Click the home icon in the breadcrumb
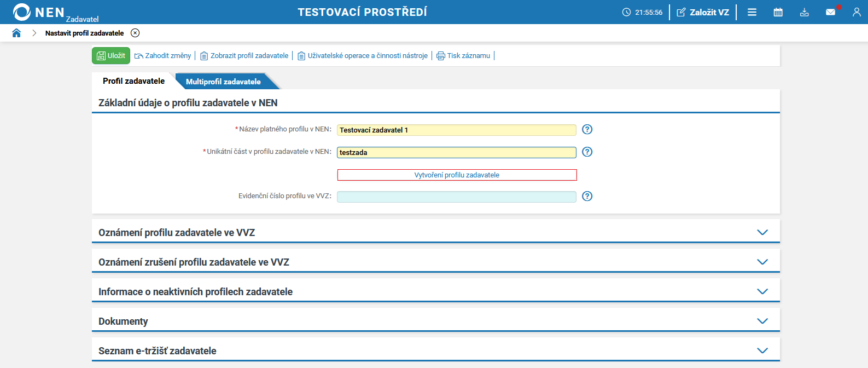 tap(16, 33)
